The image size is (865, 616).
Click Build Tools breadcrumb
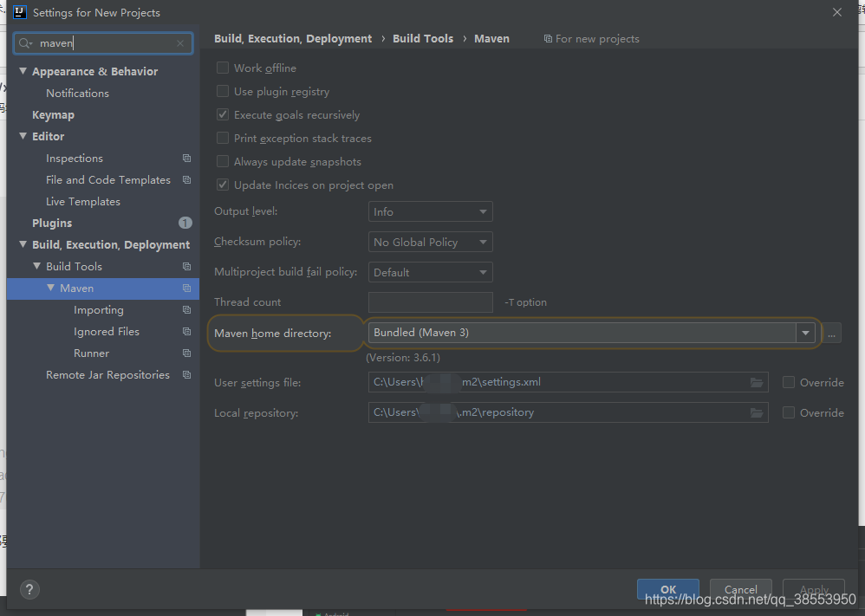pyautogui.click(x=423, y=39)
